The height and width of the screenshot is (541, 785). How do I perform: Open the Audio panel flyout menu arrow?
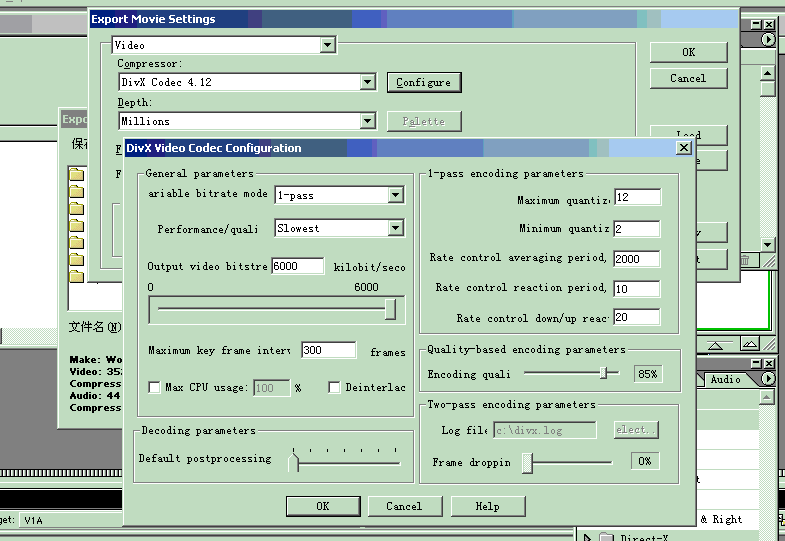point(768,379)
